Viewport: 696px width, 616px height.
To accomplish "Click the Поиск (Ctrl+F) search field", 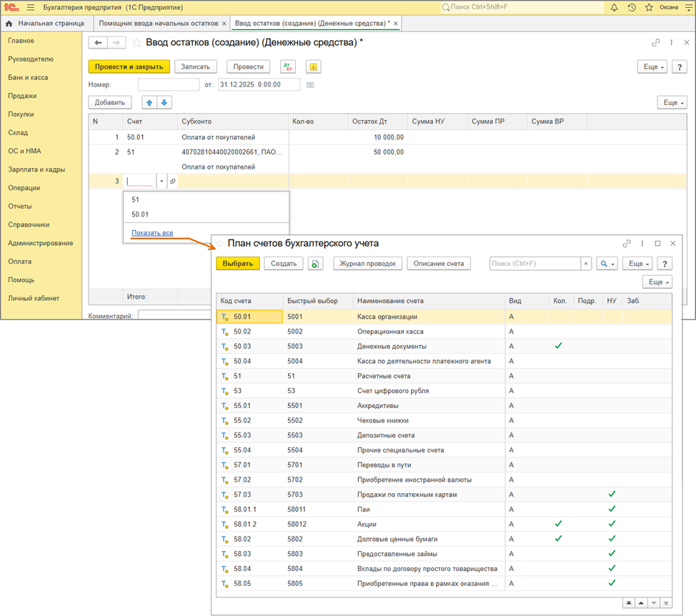I will point(535,264).
